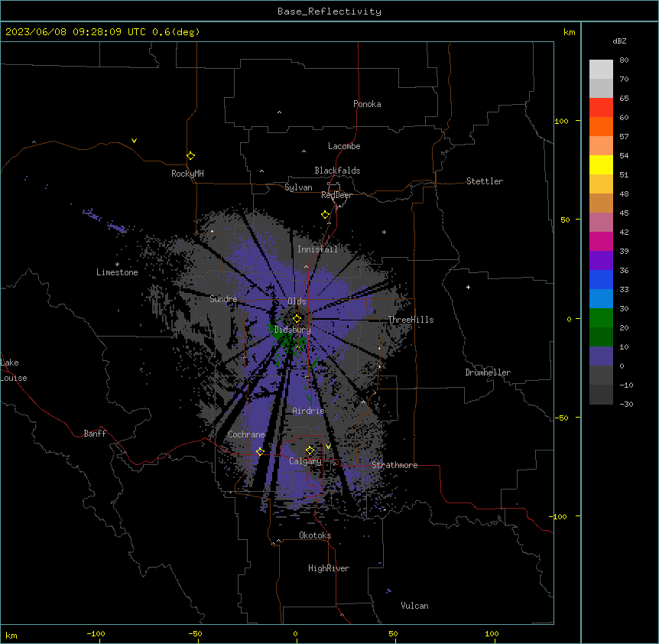This screenshot has height=644, width=659.
Task: Click the Sundre town label
Action: [x=223, y=299]
